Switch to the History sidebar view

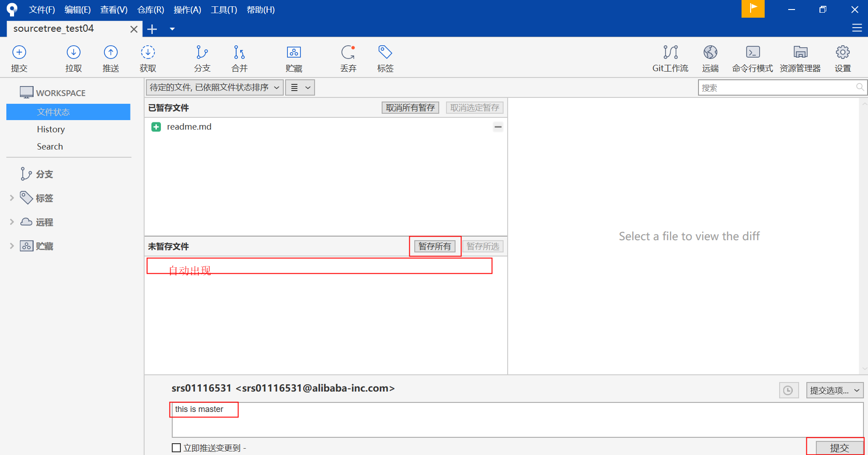(x=50, y=129)
